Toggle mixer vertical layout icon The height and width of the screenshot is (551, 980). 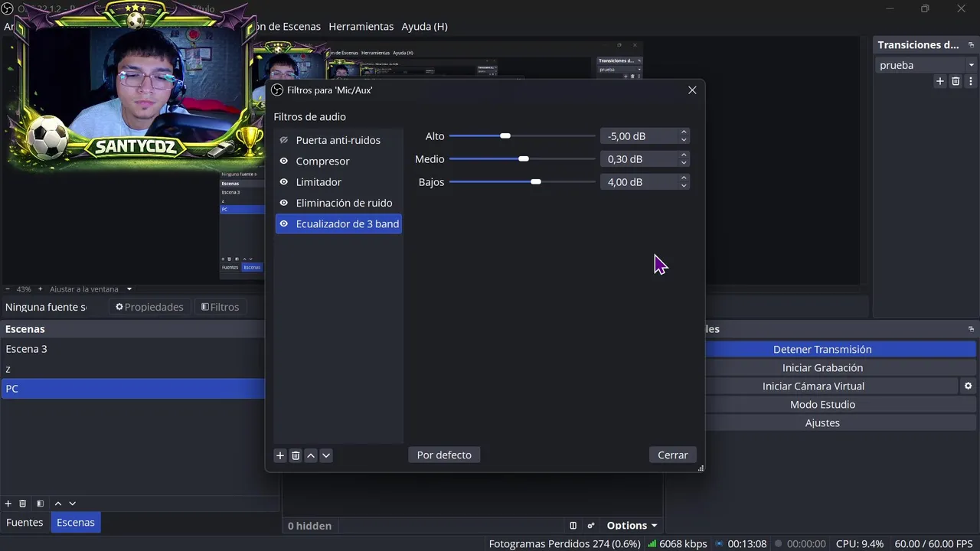(573, 525)
